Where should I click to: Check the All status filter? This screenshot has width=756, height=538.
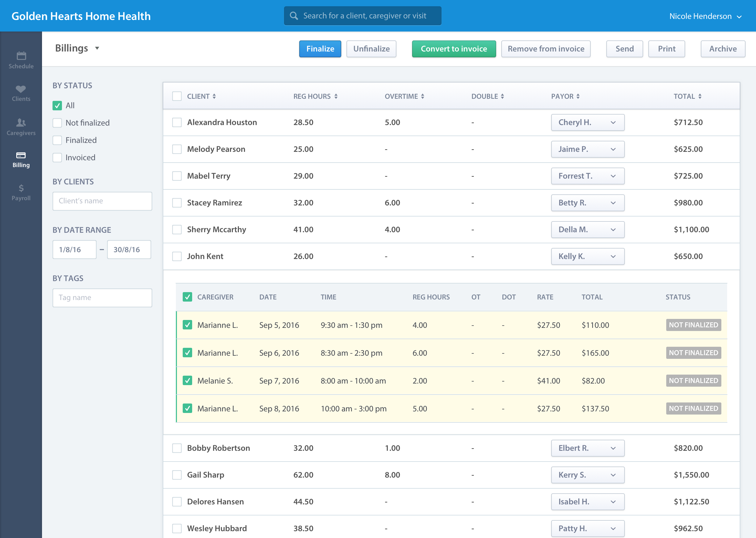57,106
